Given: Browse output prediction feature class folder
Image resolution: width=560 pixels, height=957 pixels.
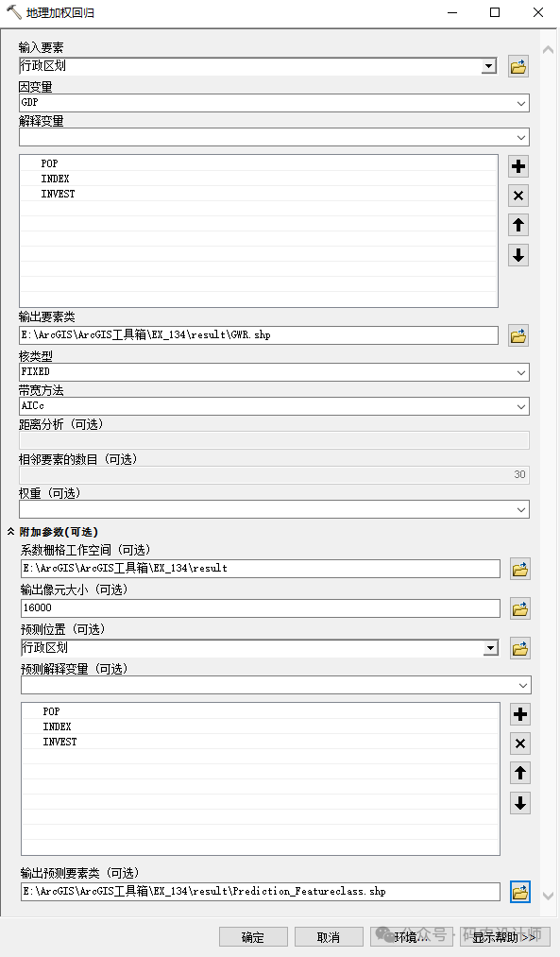Looking at the screenshot, I should [519, 893].
